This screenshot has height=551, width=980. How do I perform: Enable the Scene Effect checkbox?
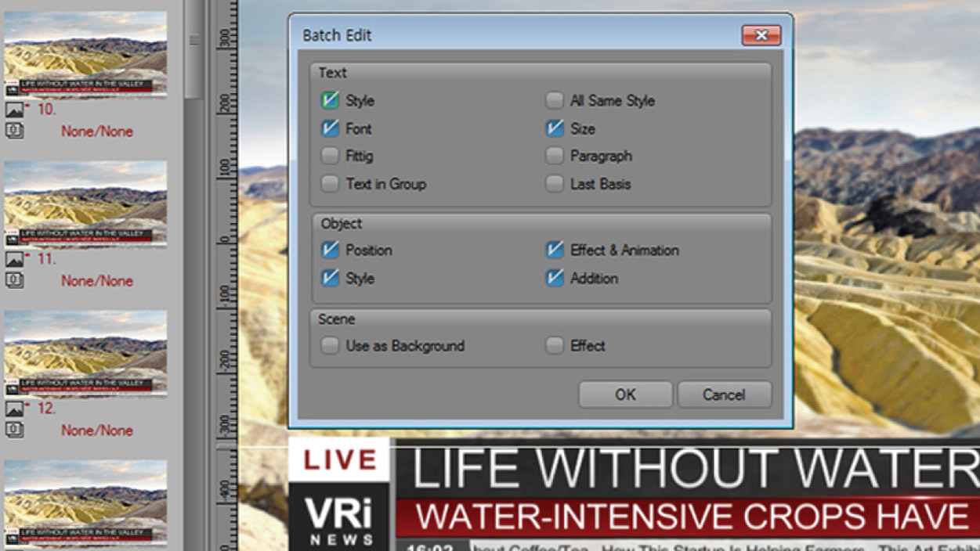pyautogui.click(x=555, y=345)
